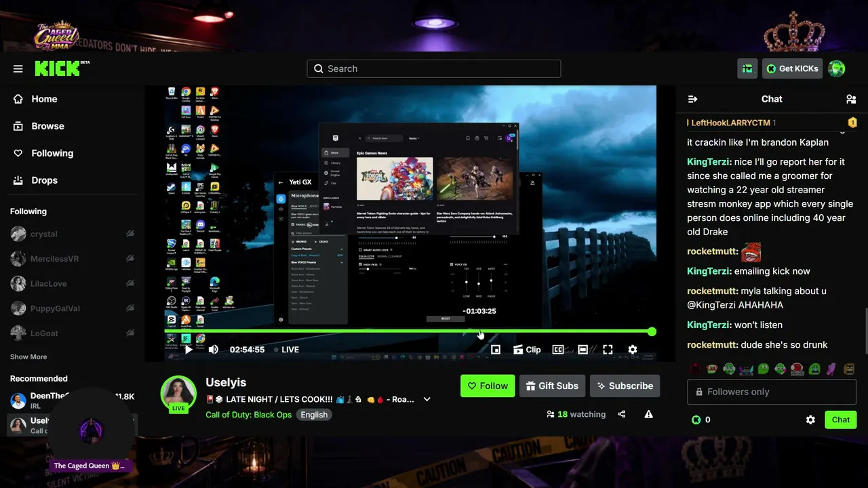Open LilacLove's channel in Following

[49, 283]
